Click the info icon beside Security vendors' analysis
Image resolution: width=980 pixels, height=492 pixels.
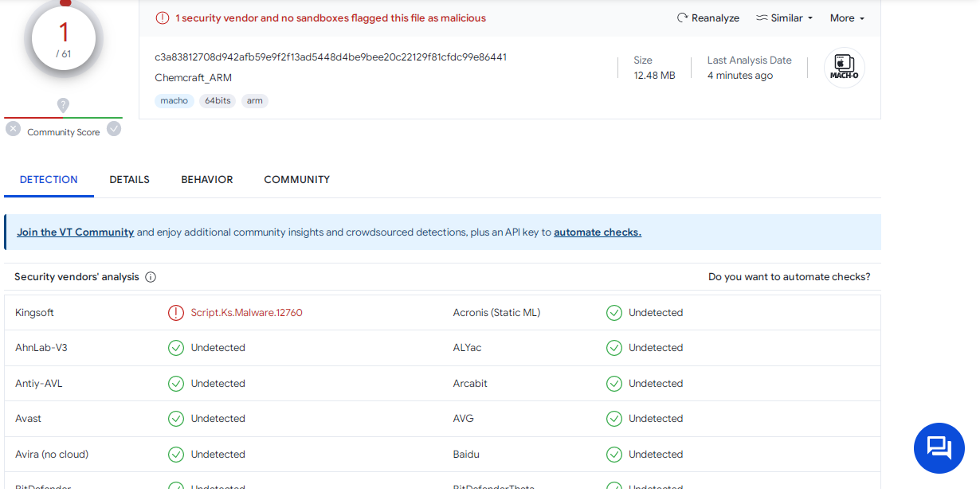151,277
